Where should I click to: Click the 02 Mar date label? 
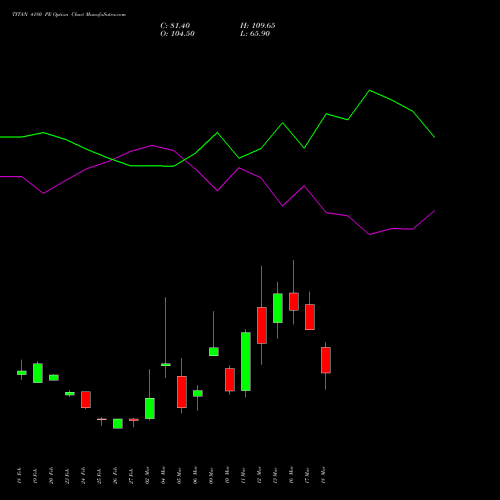pos(147,476)
